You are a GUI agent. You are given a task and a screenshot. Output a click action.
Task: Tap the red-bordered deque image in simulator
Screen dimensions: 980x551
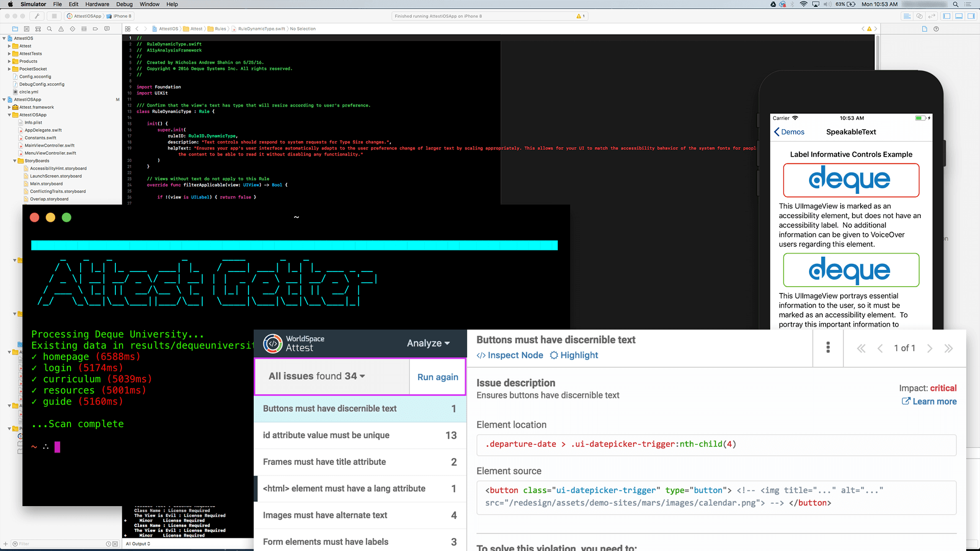tap(851, 180)
